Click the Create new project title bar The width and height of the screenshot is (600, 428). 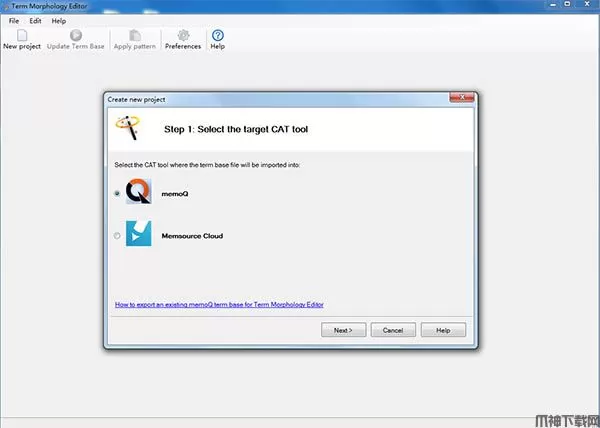277,99
